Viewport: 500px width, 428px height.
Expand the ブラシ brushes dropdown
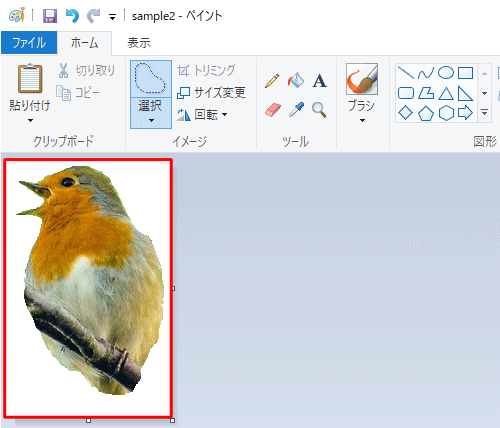pyautogui.click(x=362, y=120)
